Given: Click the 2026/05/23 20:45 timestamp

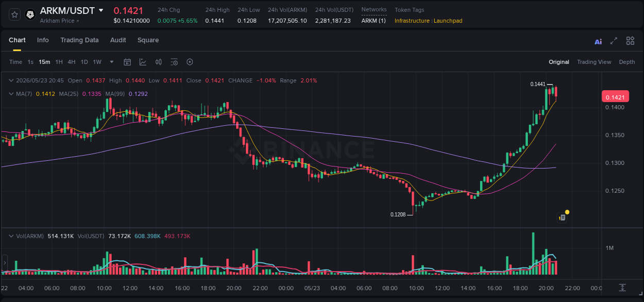Looking at the screenshot, I should click(40, 80).
